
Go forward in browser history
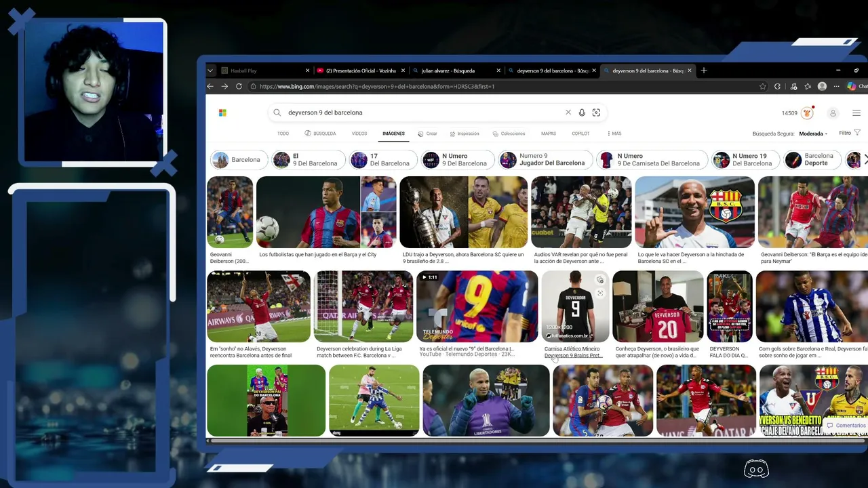224,86
